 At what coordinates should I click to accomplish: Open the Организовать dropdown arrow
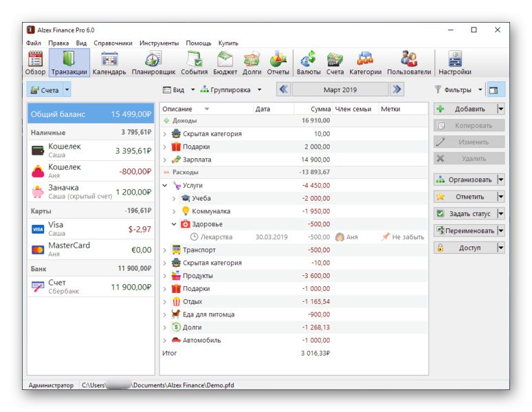pyautogui.click(x=501, y=180)
